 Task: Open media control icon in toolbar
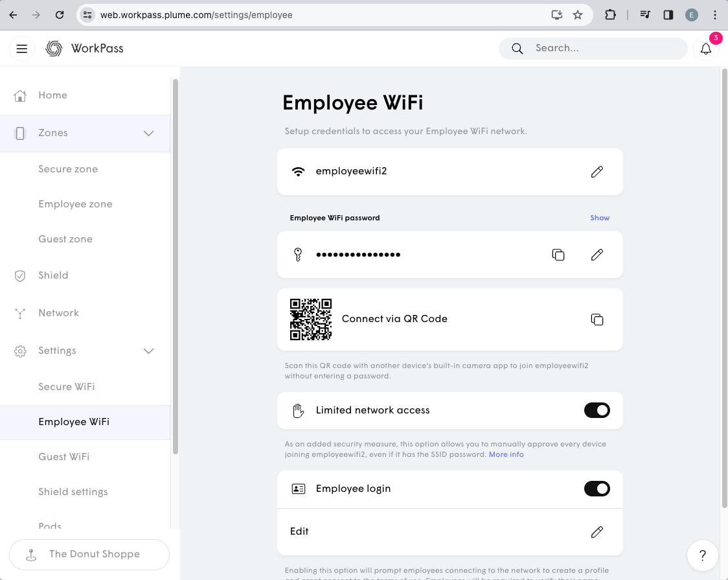[645, 15]
